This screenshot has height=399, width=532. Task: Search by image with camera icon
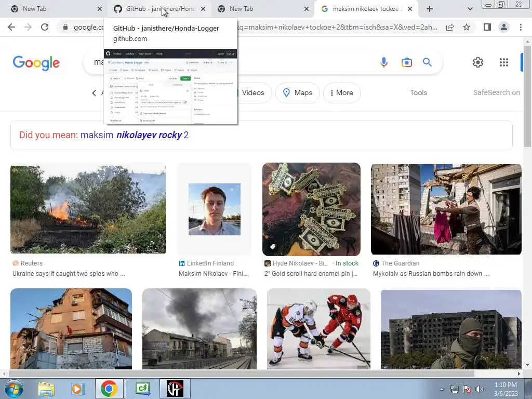[x=406, y=62]
